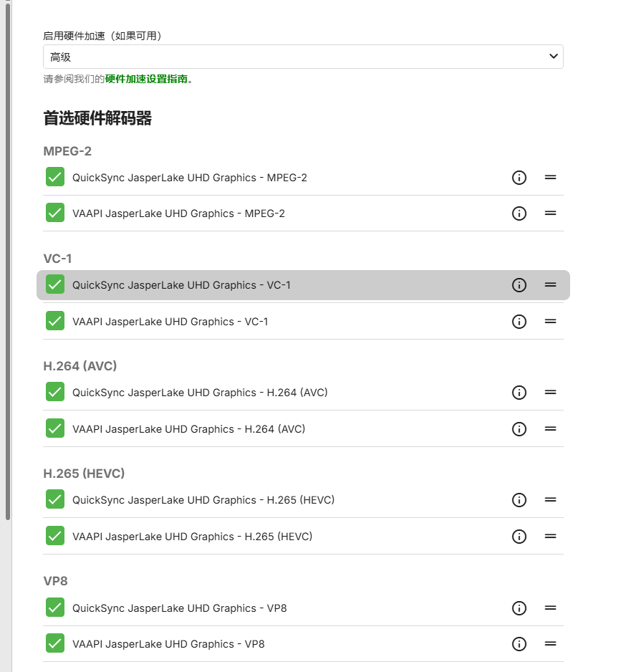Toggle QuickSync H.265 (HEVC) decoder checkbox
631x672 pixels.
click(55, 499)
